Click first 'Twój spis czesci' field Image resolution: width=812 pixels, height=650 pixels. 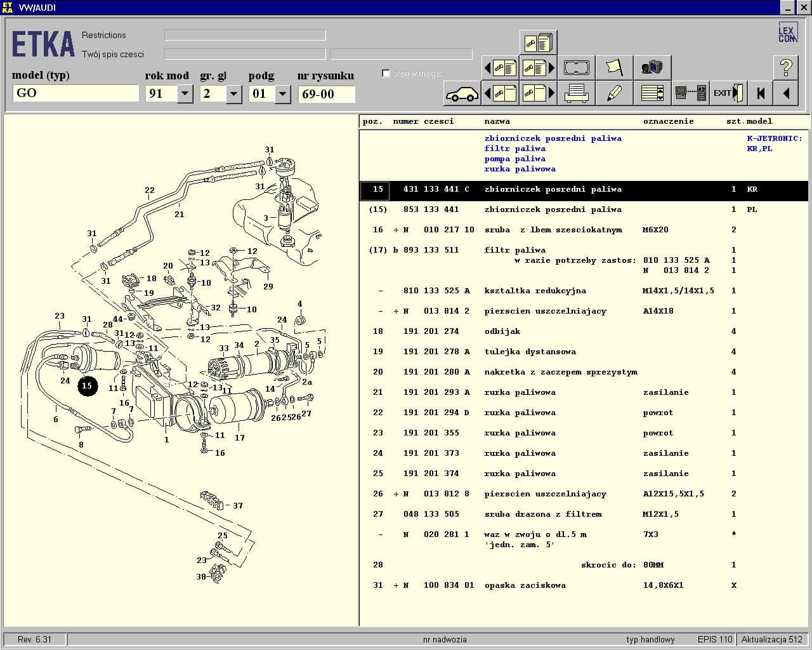pyautogui.click(x=245, y=54)
